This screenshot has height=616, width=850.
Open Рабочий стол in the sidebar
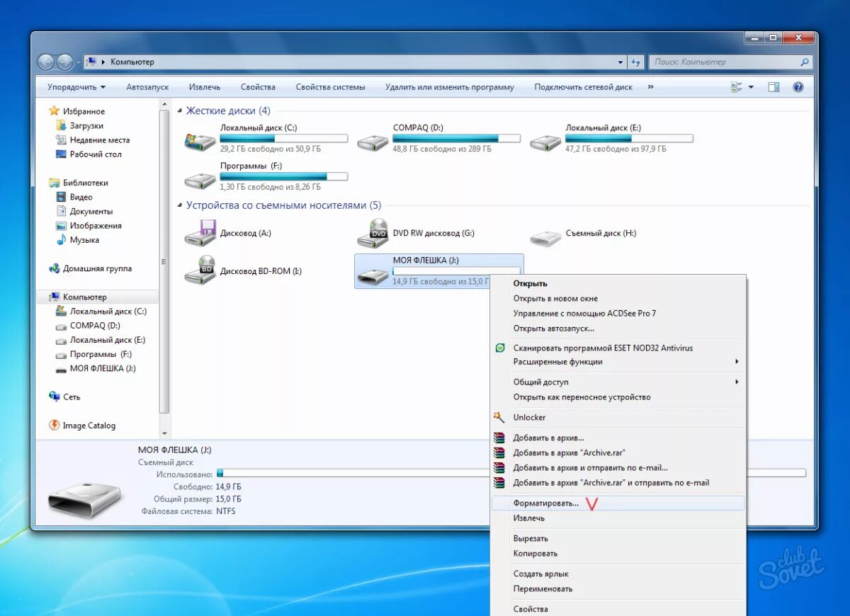pos(96,154)
